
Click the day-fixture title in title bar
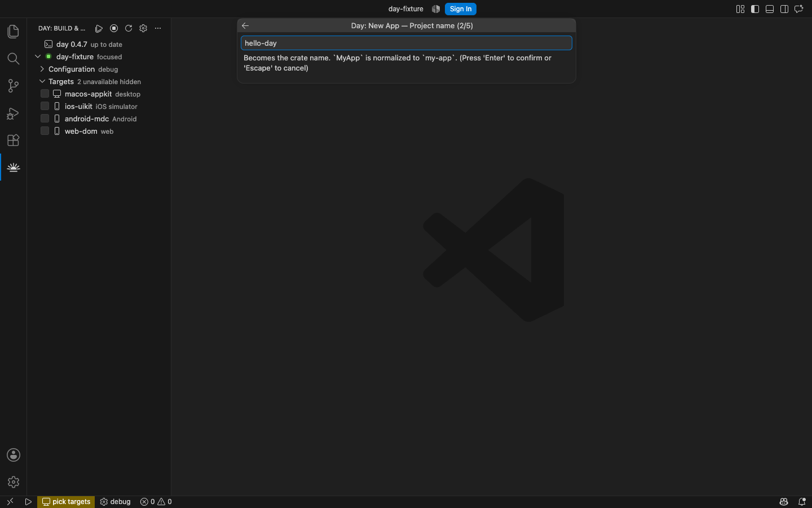click(x=406, y=9)
